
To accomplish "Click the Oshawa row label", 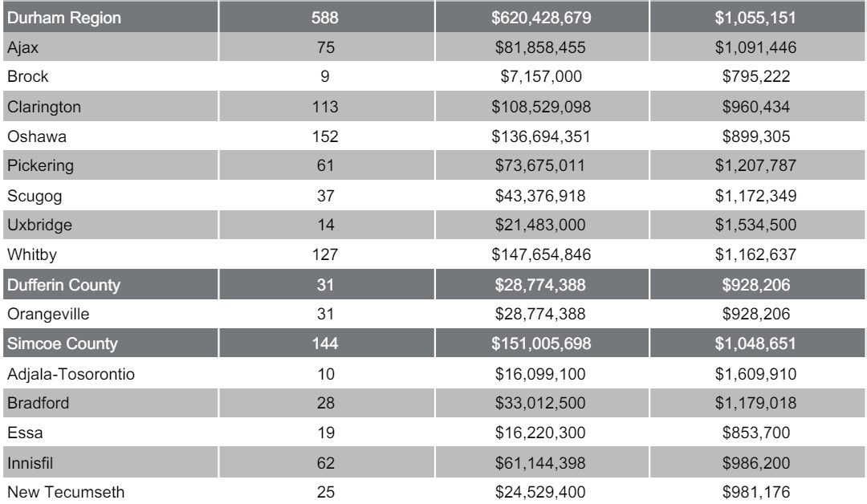I will coord(29,136).
